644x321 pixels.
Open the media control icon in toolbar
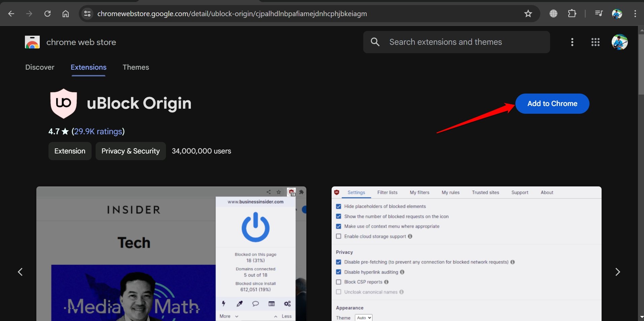tap(599, 13)
